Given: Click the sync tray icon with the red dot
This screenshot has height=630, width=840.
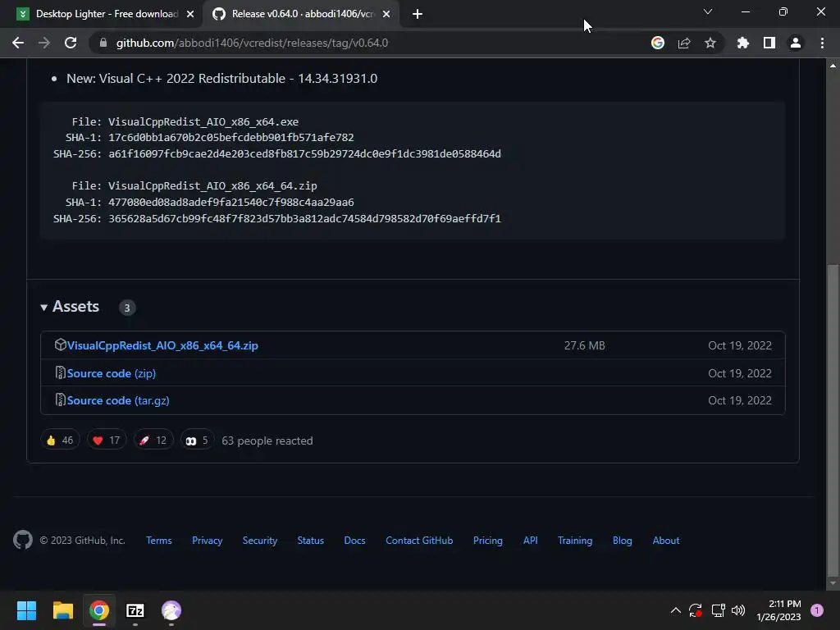Looking at the screenshot, I should [696, 610].
